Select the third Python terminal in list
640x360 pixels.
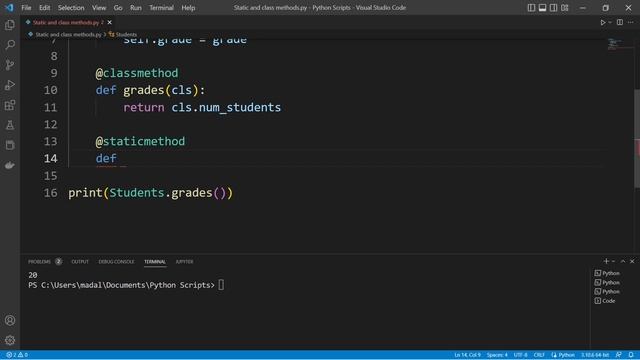(607, 291)
